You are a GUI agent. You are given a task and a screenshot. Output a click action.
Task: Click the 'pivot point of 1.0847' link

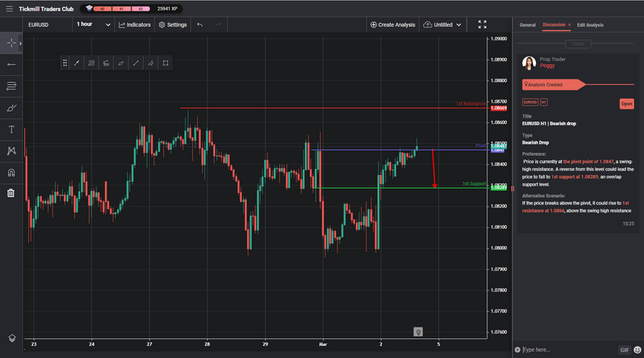click(588, 162)
